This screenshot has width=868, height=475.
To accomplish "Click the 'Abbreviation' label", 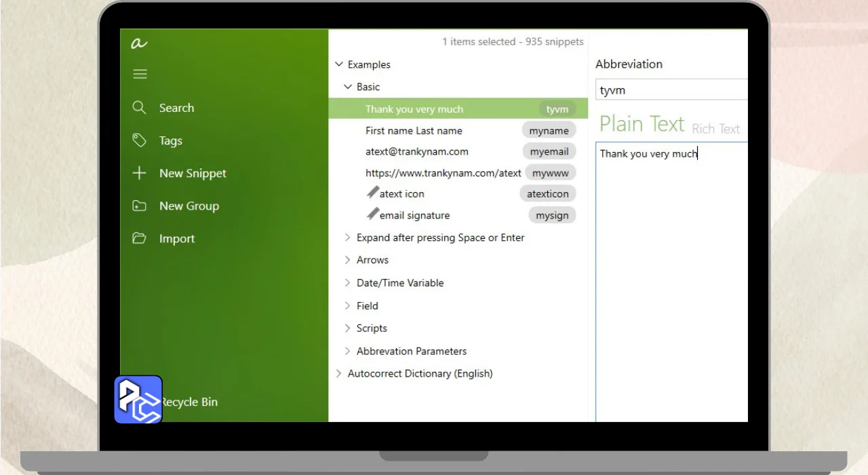I will click(x=629, y=64).
